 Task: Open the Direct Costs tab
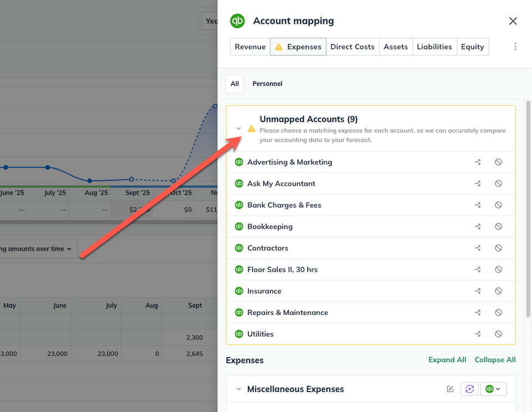coord(352,47)
